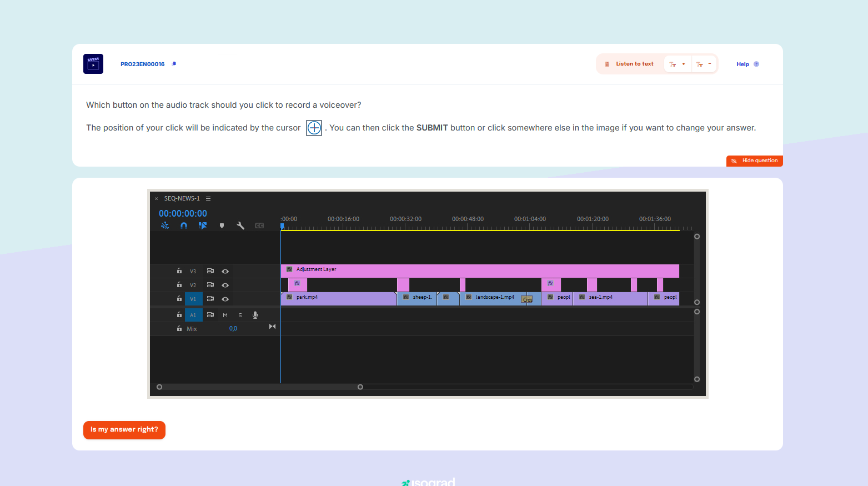
Task: Click ruler at 00:00:32:00
Action: coord(405,219)
